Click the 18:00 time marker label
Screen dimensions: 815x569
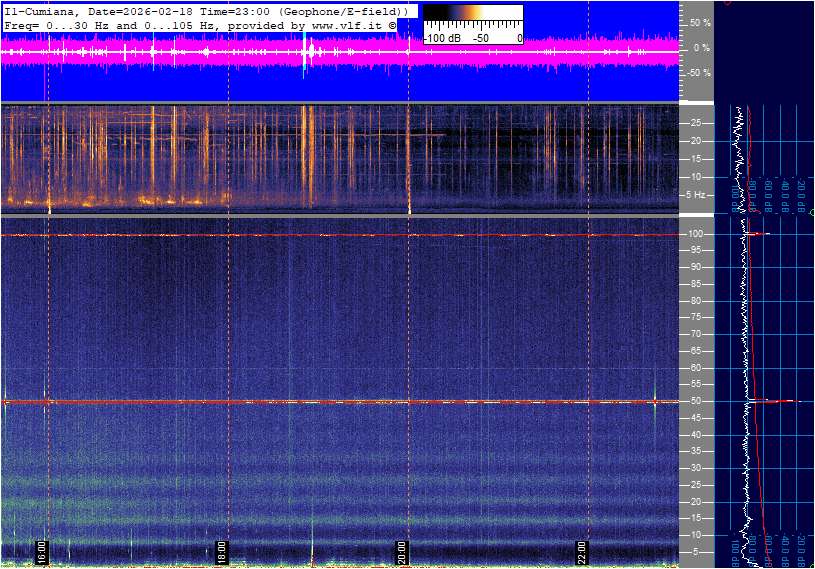222,551
